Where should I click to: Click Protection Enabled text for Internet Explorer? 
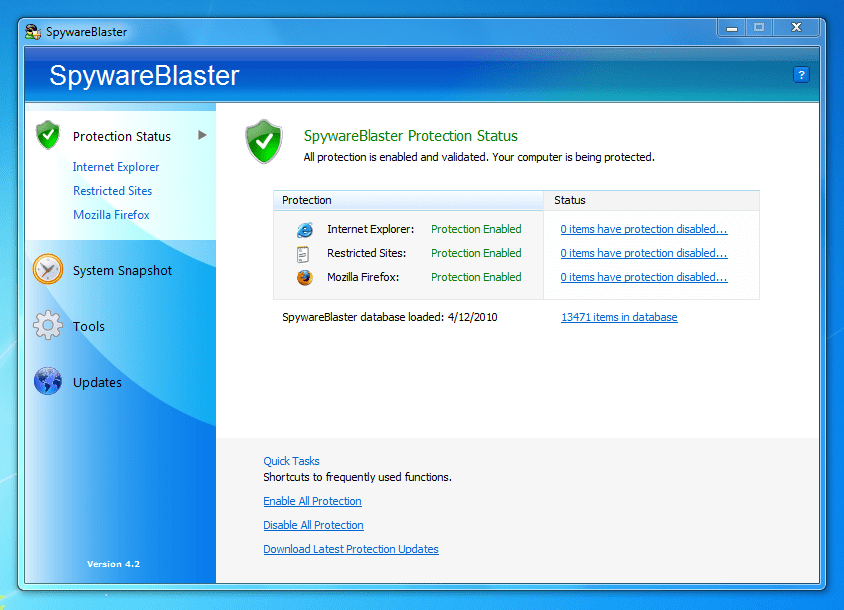click(x=476, y=229)
